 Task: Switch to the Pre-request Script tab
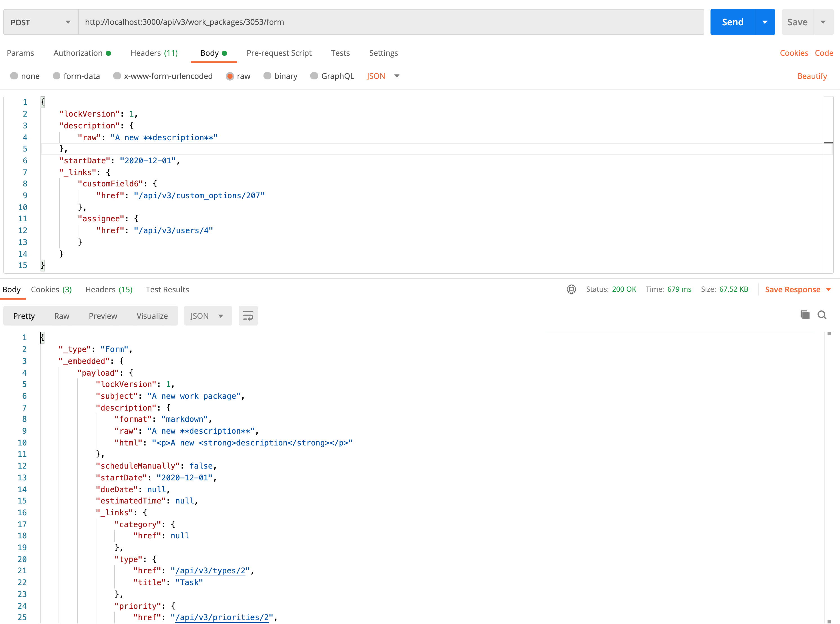(x=279, y=53)
